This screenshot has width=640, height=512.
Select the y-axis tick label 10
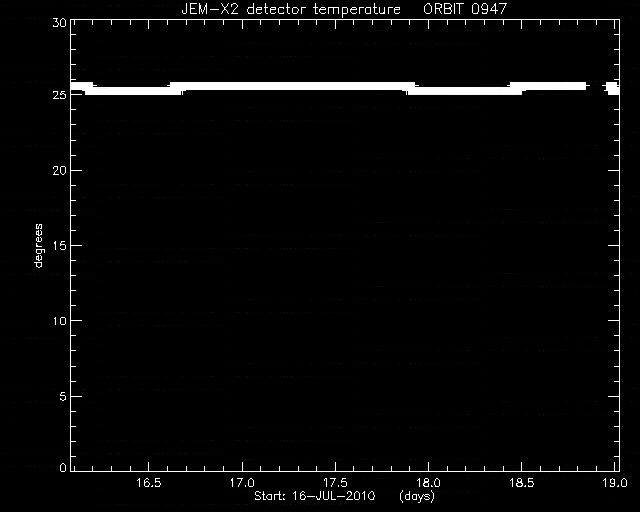(x=59, y=321)
